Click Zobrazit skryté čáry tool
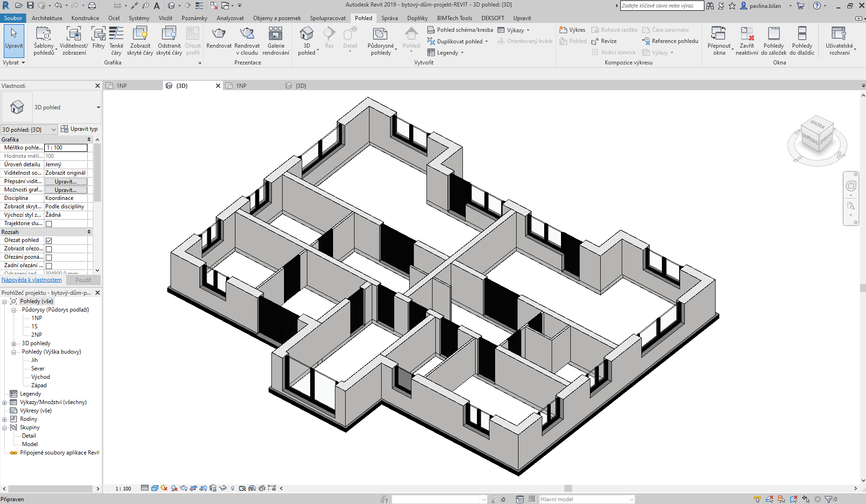866x504 pixels. [140, 41]
